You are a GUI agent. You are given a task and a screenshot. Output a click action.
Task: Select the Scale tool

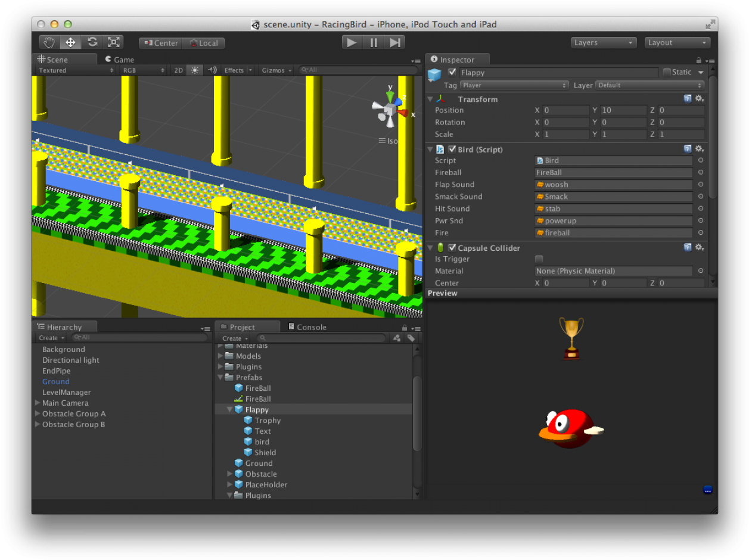point(113,42)
